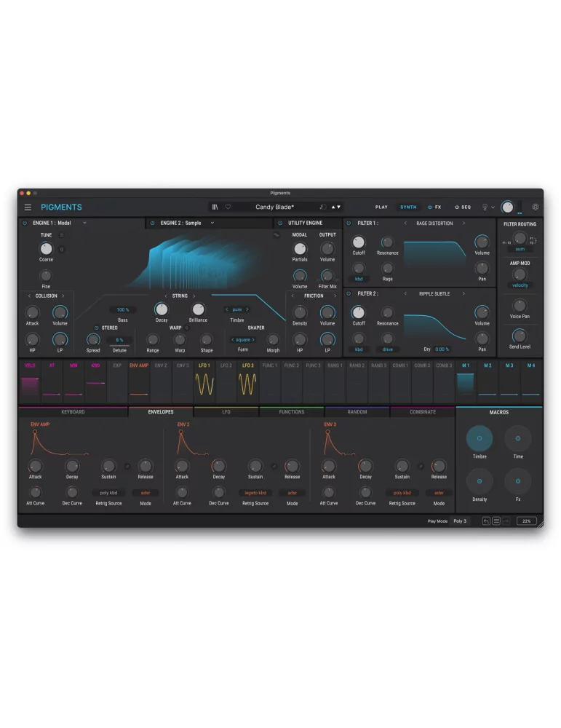
Task: Click the Amp Mod velocity button
Action: pos(520,285)
